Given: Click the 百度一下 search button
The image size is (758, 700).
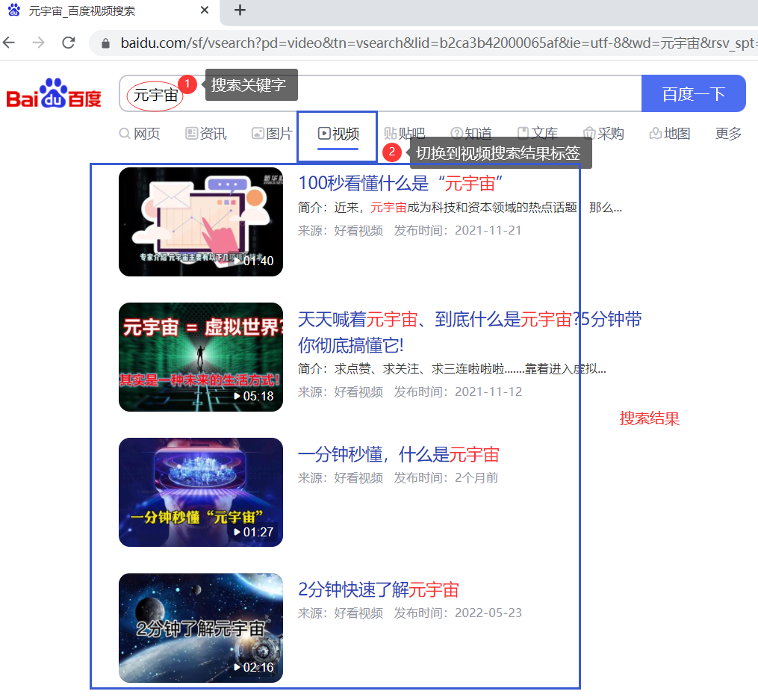Looking at the screenshot, I should pos(693,93).
